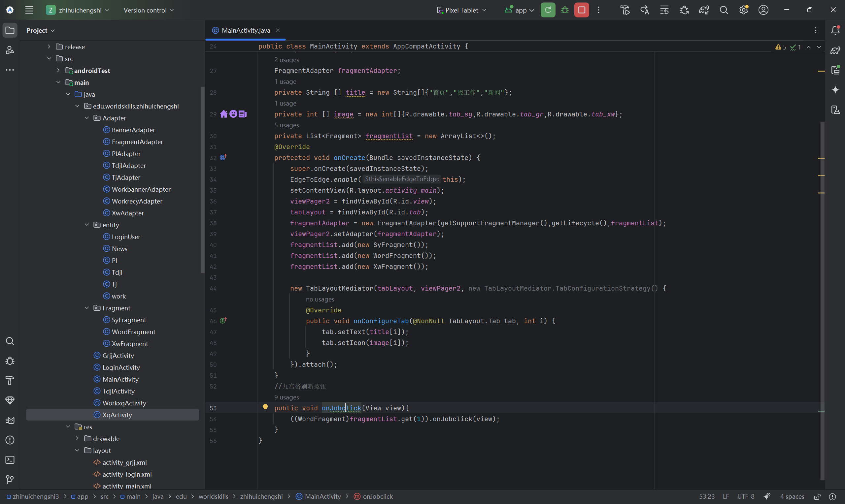
Task: Open the Build hammer tool window
Action: coord(10,380)
